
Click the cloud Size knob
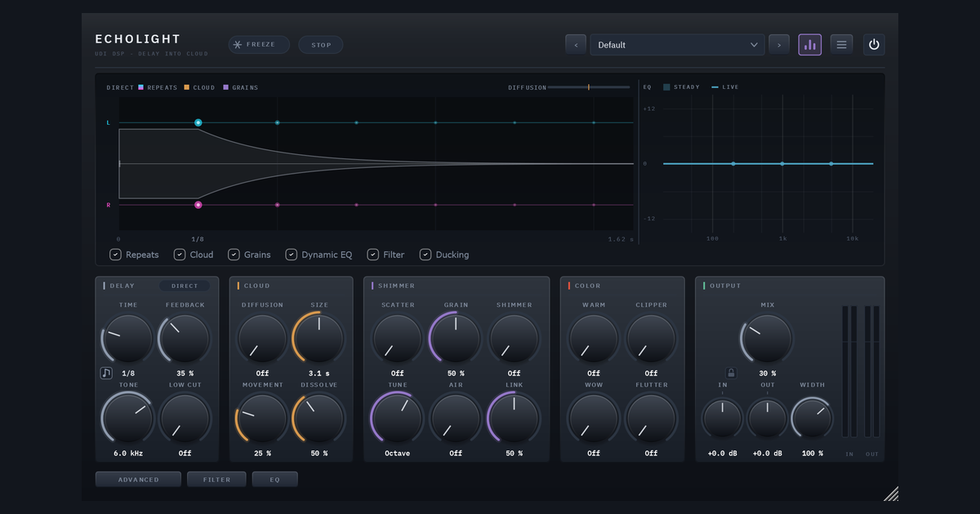pyautogui.click(x=319, y=339)
